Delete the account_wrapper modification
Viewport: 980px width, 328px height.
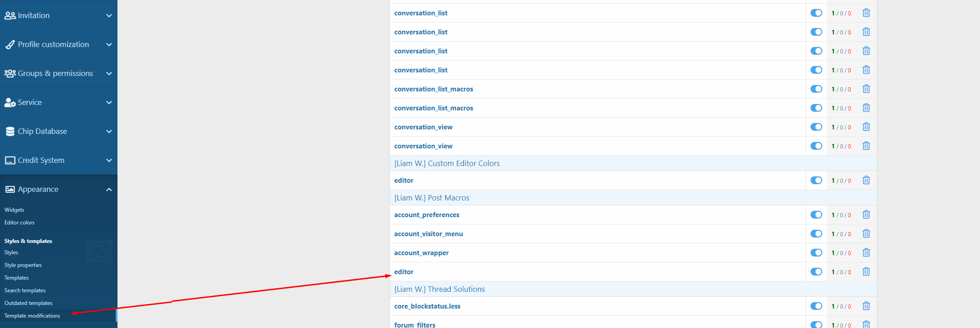point(866,253)
